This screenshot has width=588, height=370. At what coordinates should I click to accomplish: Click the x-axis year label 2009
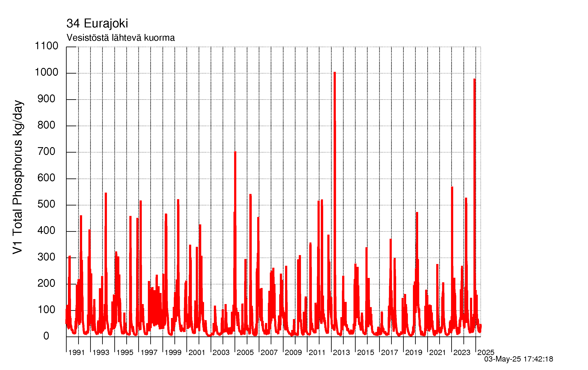pyautogui.click(x=293, y=352)
